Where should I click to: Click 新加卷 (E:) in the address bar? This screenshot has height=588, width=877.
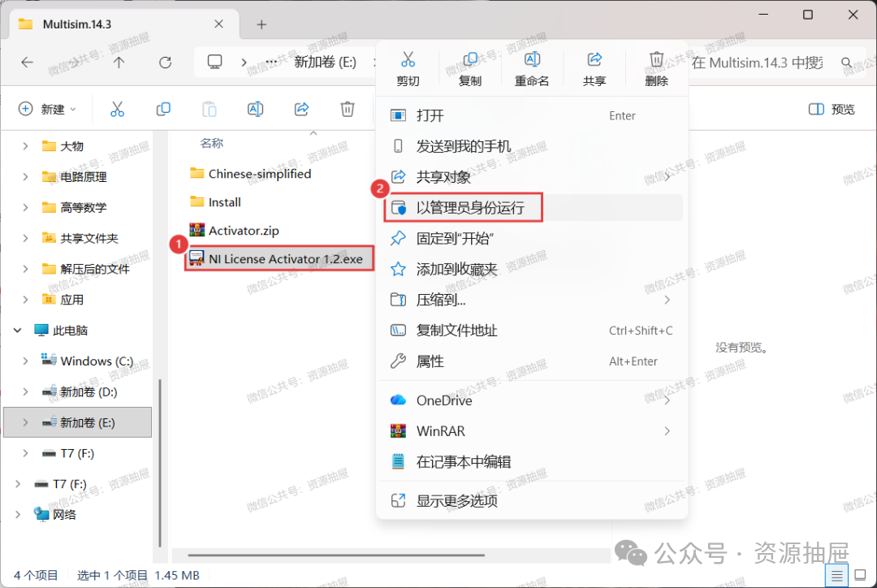pyautogui.click(x=325, y=62)
